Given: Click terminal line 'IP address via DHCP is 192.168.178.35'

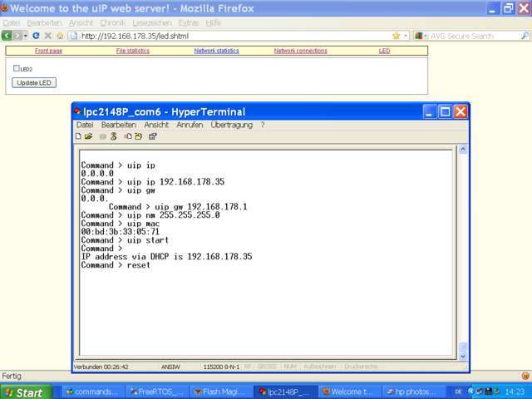Looking at the screenshot, I should click(166, 257).
